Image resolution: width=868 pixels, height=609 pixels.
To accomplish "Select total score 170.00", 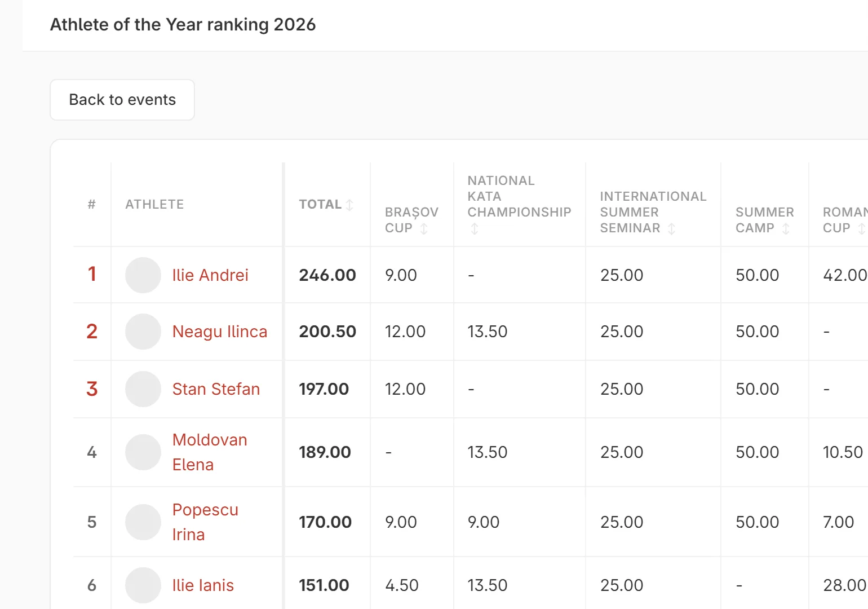I will tap(325, 522).
